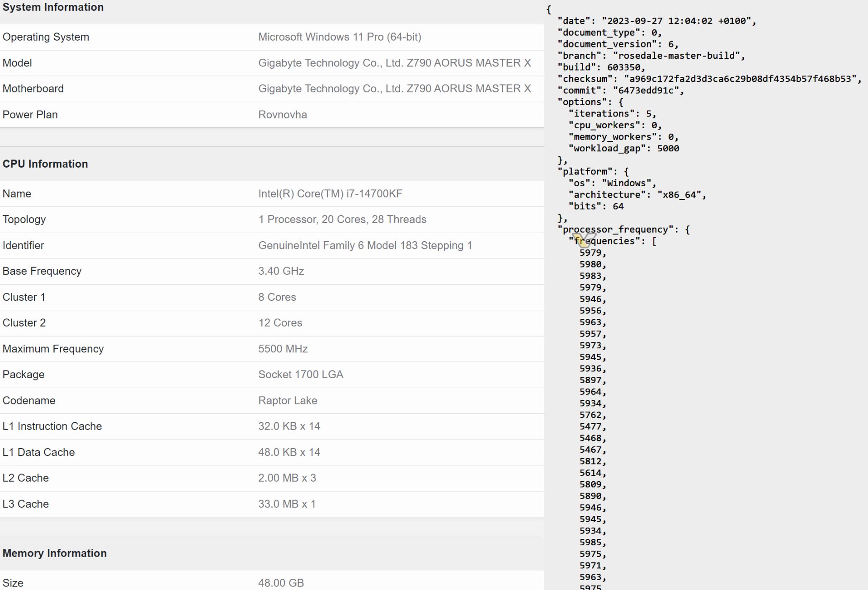Select the JSON branch value 'rosedale-master-build'
The height and width of the screenshot is (590, 868).
676,56
